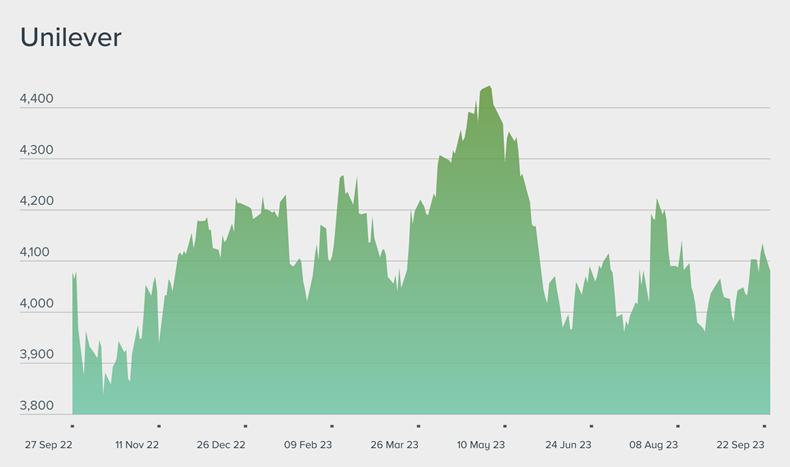Select the 4,300 price axis label
This screenshot has height=467, width=790.
coord(37,151)
